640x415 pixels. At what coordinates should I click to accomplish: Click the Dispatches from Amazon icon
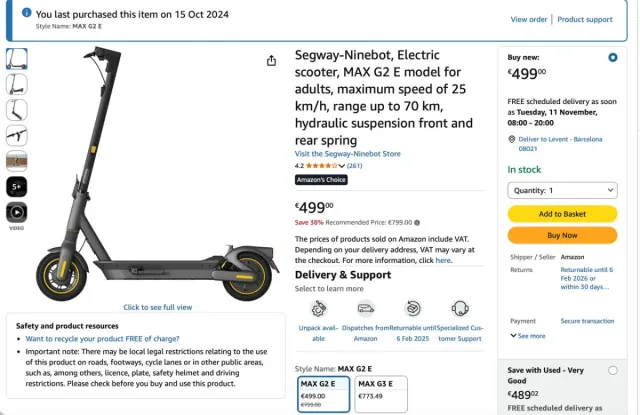(x=366, y=309)
